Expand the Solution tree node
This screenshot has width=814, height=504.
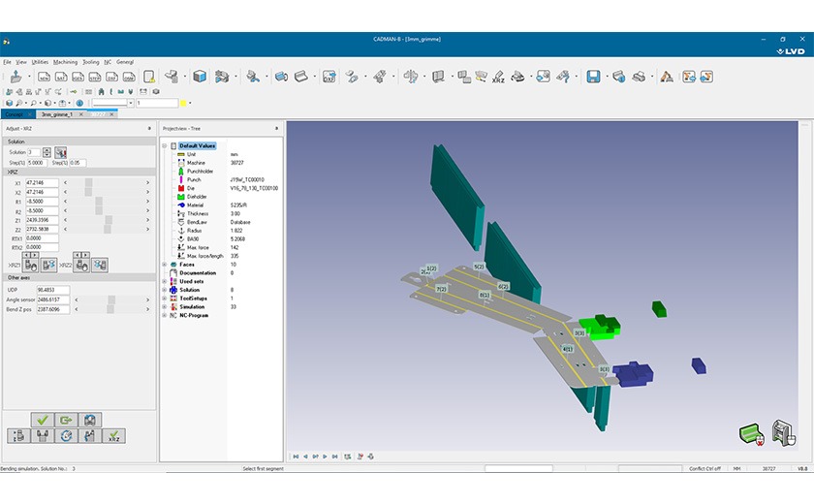[165, 290]
